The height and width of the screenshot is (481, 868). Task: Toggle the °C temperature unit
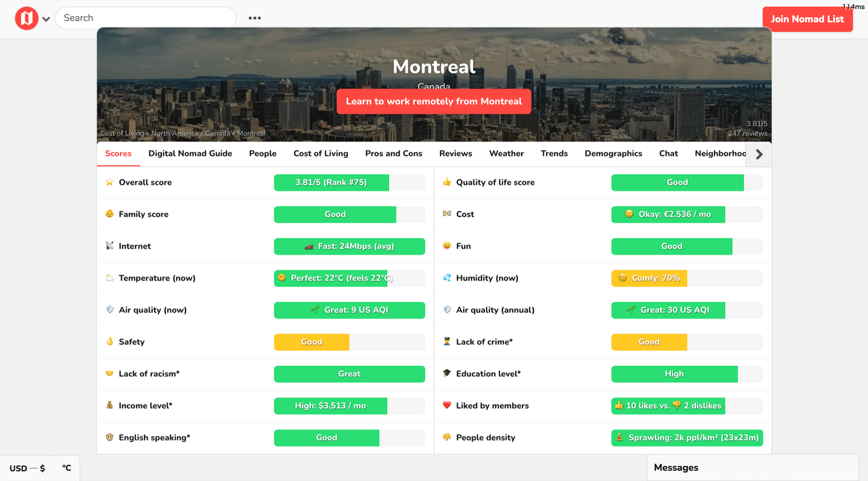[67, 468]
